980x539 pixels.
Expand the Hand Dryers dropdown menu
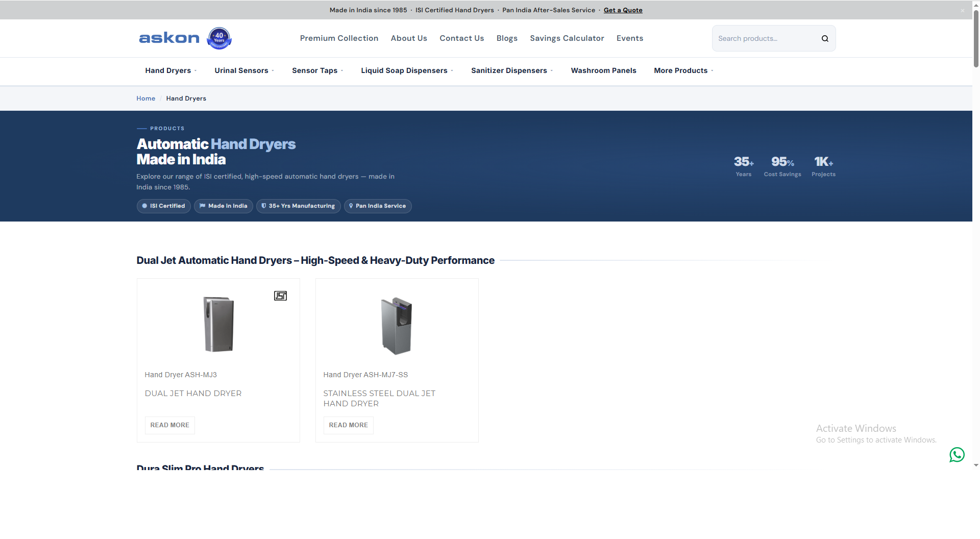point(170,70)
